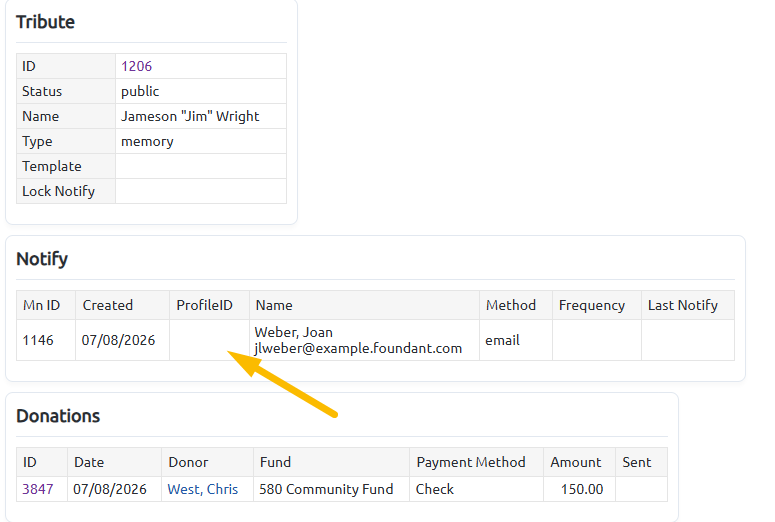Click the Donor column header
775x522 pixels.
click(207, 462)
